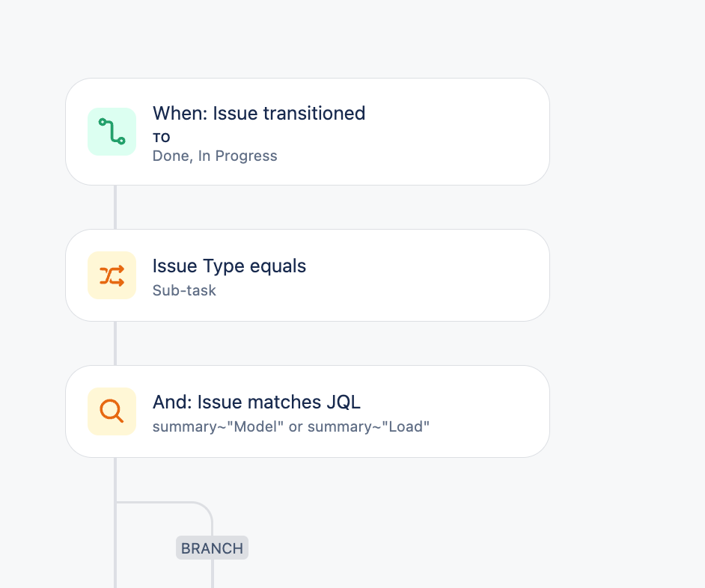Click the magnifier JQL condition icon
The width and height of the screenshot is (705, 588).
pos(112,411)
